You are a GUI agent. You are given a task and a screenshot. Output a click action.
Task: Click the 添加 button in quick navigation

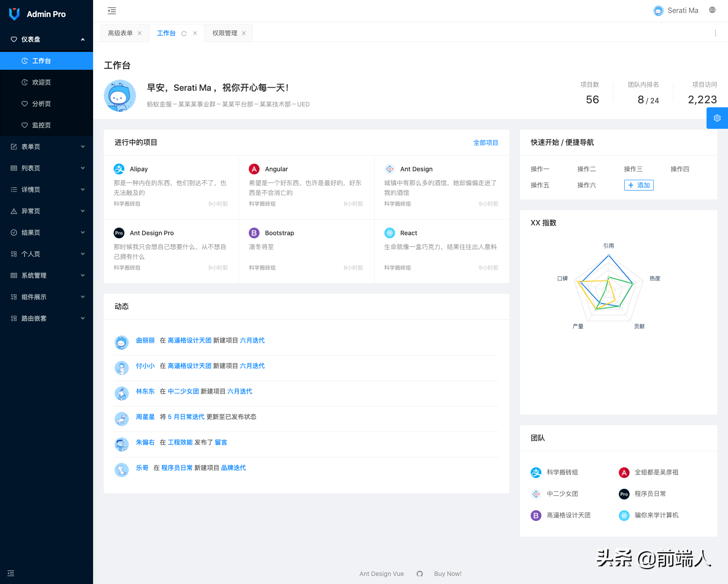[639, 185]
